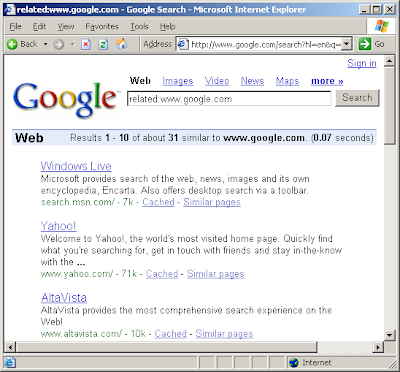
Task: Switch to News search
Action: pos(252,81)
